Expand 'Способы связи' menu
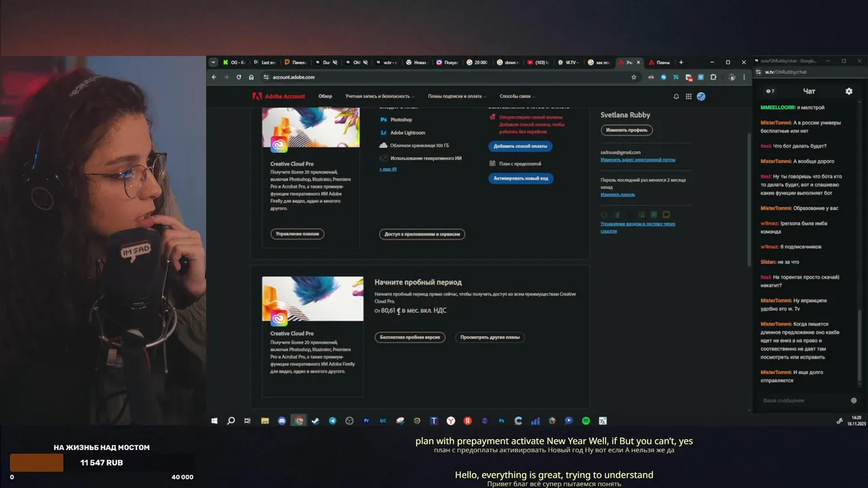The width and height of the screenshot is (868, 488). click(x=517, y=96)
